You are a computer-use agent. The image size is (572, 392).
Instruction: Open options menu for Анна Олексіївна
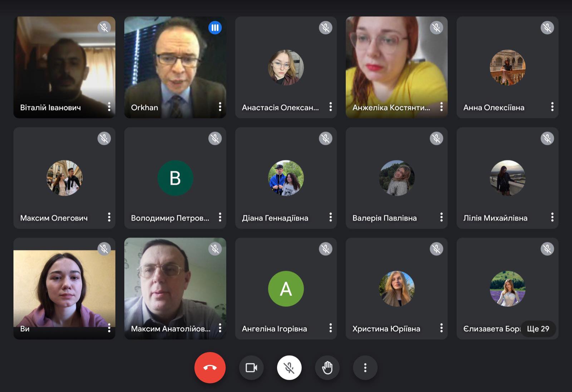click(552, 106)
